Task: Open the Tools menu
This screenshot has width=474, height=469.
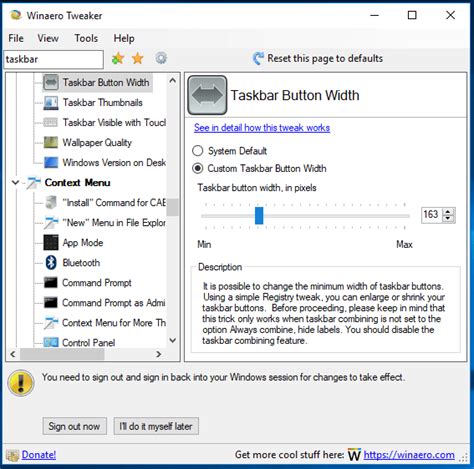Action: (x=86, y=38)
